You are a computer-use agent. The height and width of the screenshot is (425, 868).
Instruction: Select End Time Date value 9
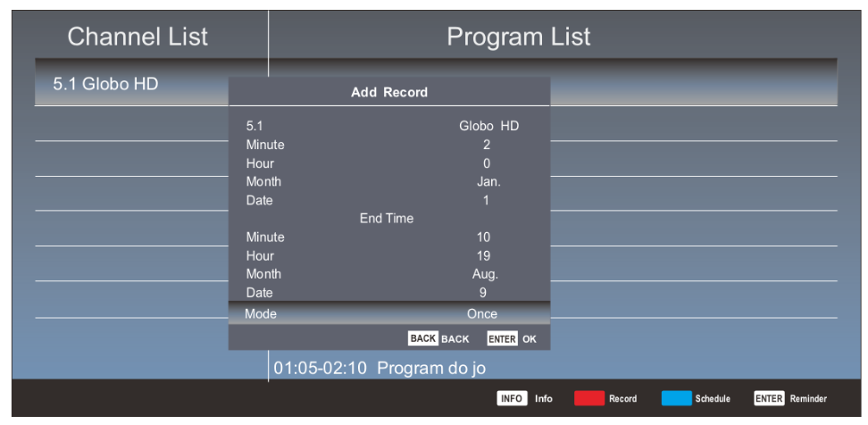[483, 293]
